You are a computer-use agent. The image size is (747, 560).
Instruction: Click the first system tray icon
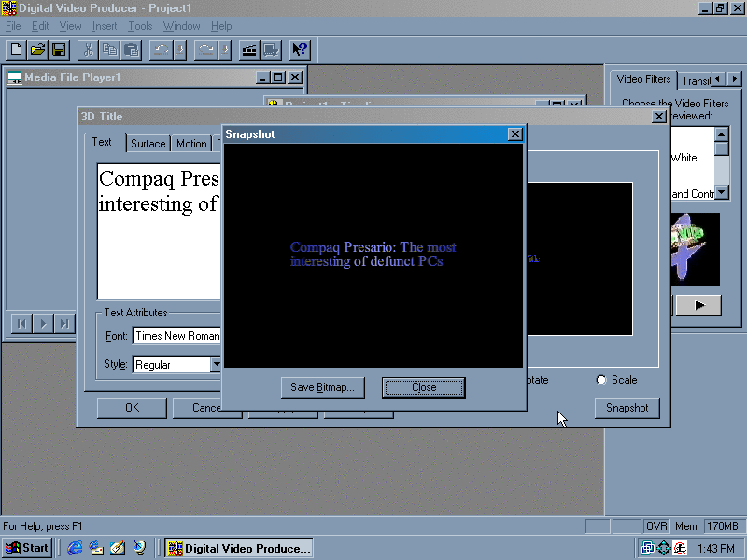click(x=648, y=548)
